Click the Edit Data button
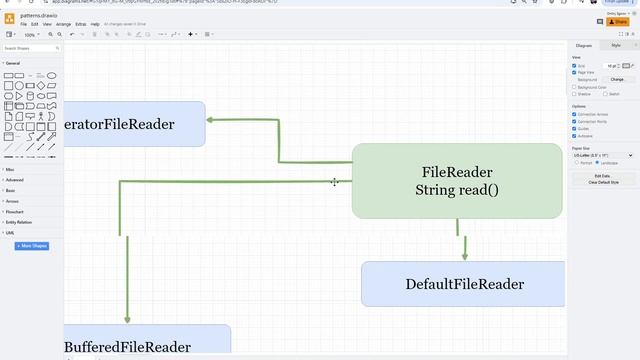Image resolution: width=640 pixels, height=360 pixels. (x=603, y=176)
